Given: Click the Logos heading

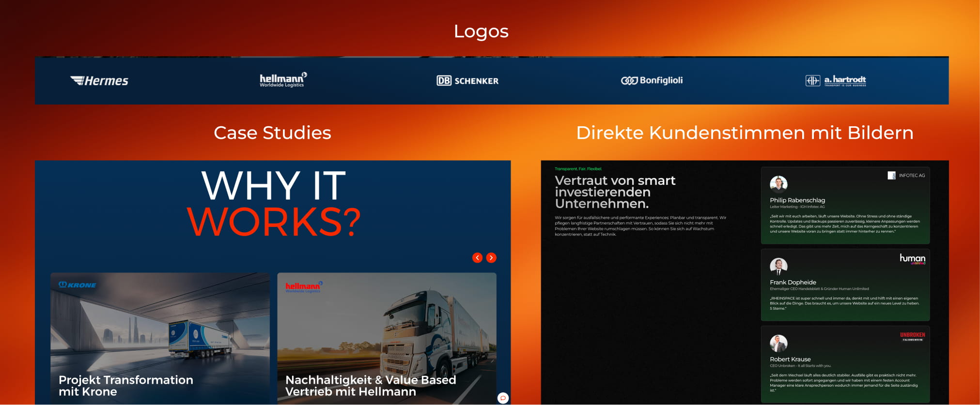Looking at the screenshot, I should tap(481, 31).
